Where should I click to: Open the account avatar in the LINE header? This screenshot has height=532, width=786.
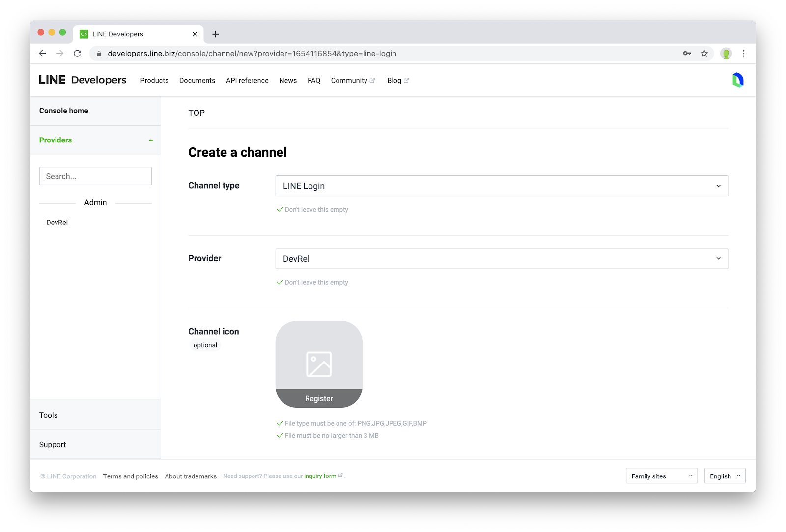738,80
